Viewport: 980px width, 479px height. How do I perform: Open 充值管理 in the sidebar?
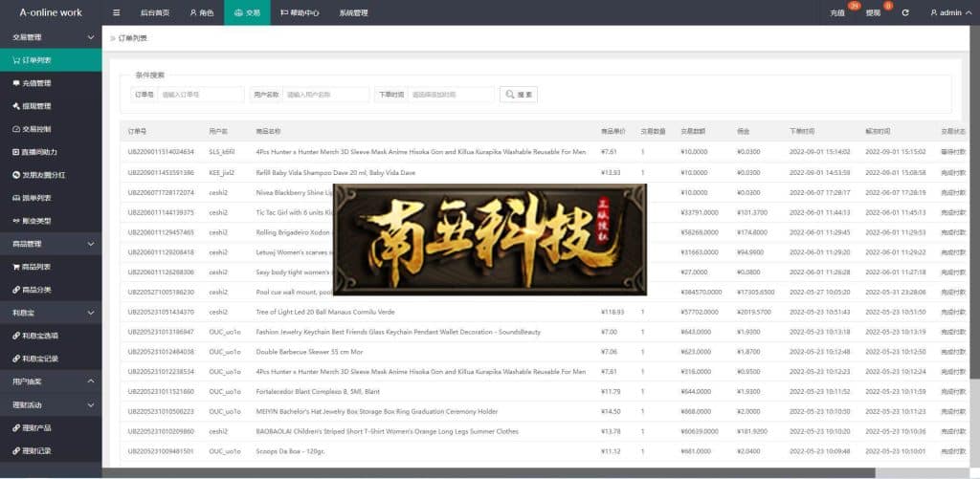click(x=51, y=83)
